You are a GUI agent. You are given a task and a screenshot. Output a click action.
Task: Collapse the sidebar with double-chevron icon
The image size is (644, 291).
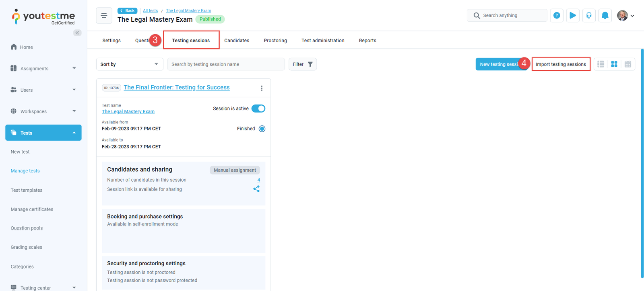click(x=77, y=33)
